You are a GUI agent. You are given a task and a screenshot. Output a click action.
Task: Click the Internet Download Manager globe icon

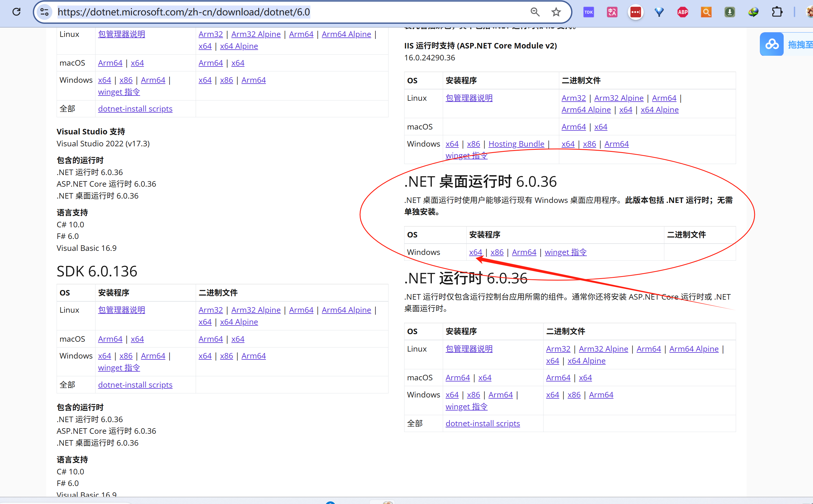[753, 12]
